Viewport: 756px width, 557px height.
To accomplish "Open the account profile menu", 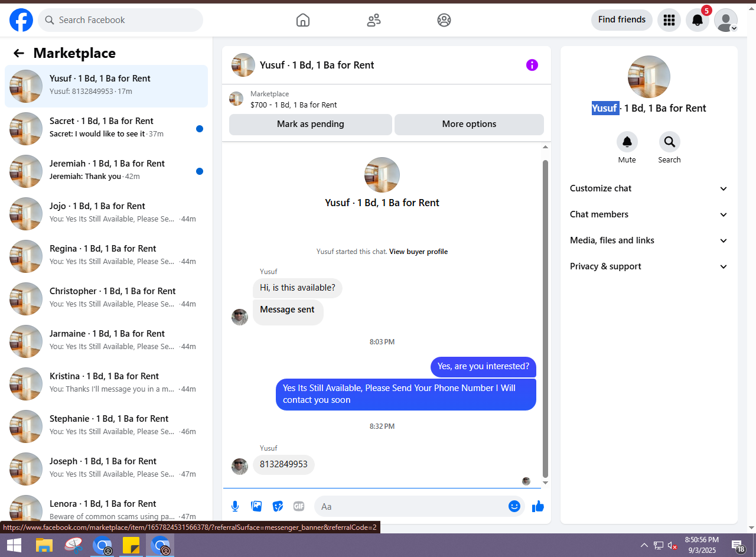I will pyautogui.click(x=726, y=20).
